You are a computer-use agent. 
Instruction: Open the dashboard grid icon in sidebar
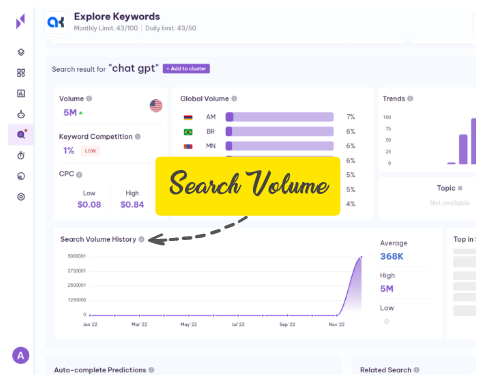[21, 73]
